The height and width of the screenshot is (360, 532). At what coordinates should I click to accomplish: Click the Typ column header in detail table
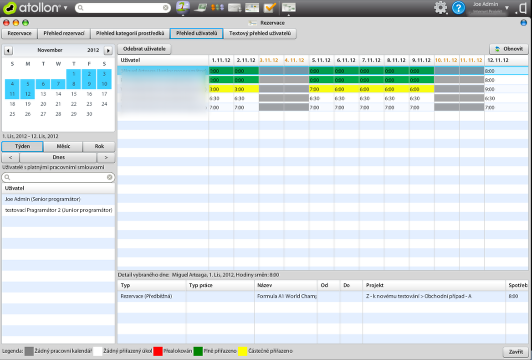[152, 285]
